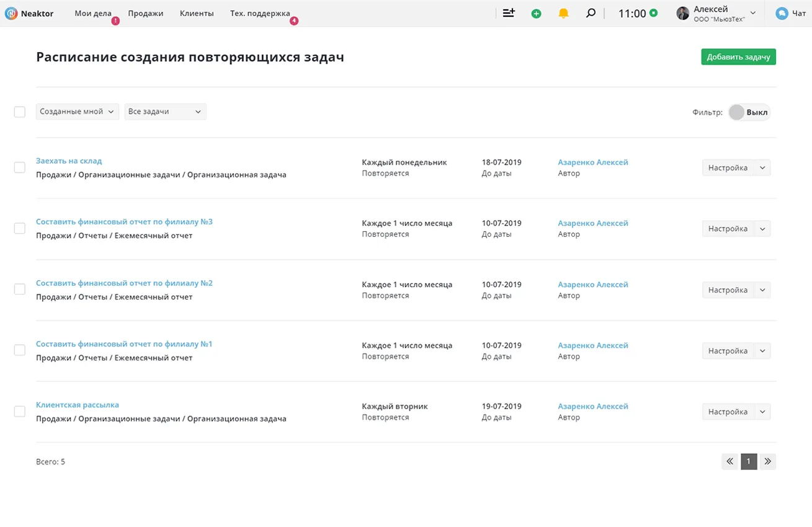Viewport: 812px width, 527px height.
Task: Click the green plus create icon
Action: click(536, 13)
